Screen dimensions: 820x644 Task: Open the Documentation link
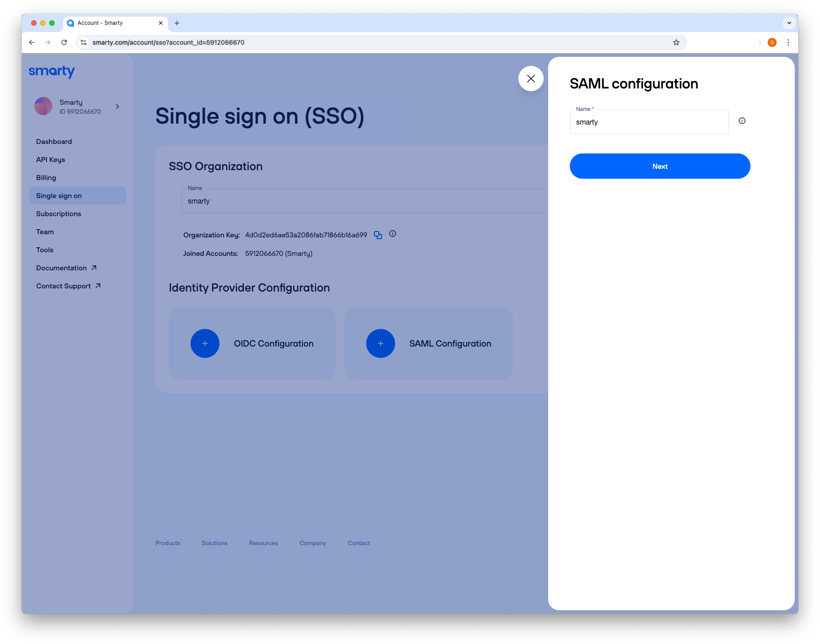pyautogui.click(x=61, y=268)
